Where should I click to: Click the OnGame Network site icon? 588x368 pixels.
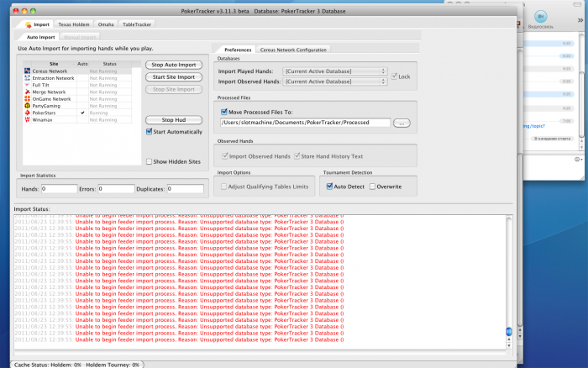[27, 99]
